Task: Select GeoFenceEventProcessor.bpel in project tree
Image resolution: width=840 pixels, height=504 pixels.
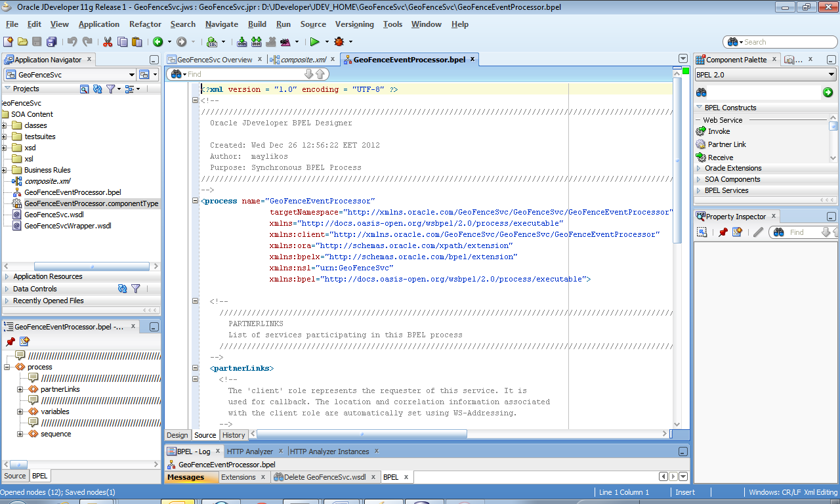Action: (x=73, y=192)
